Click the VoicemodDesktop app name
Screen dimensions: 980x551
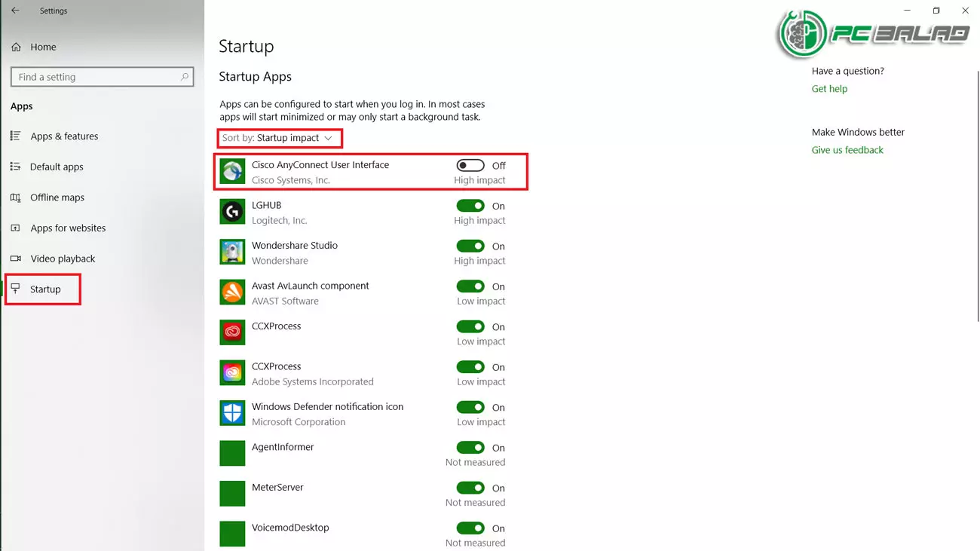click(290, 528)
